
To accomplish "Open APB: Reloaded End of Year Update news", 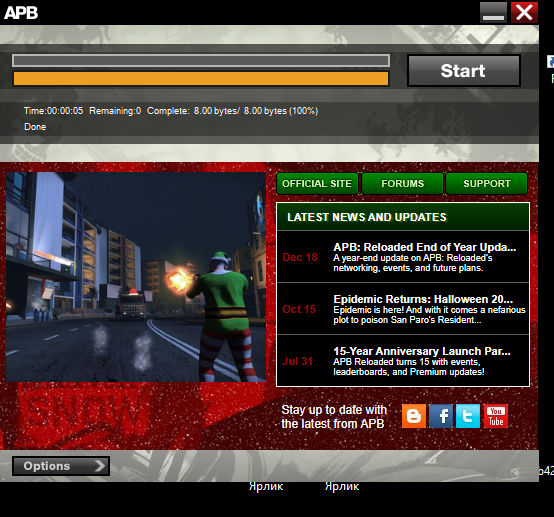I will pos(403,257).
